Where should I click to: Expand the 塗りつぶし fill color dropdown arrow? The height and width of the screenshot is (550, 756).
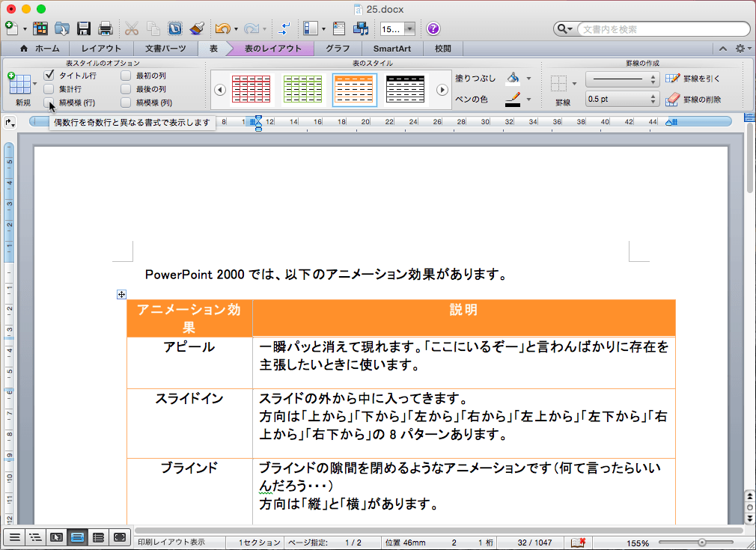point(528,78)
